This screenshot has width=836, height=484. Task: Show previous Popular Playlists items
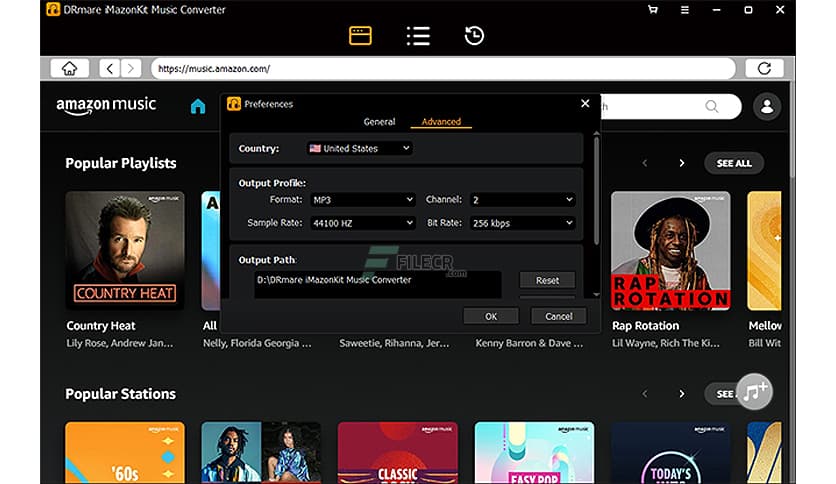click(645, 163)
